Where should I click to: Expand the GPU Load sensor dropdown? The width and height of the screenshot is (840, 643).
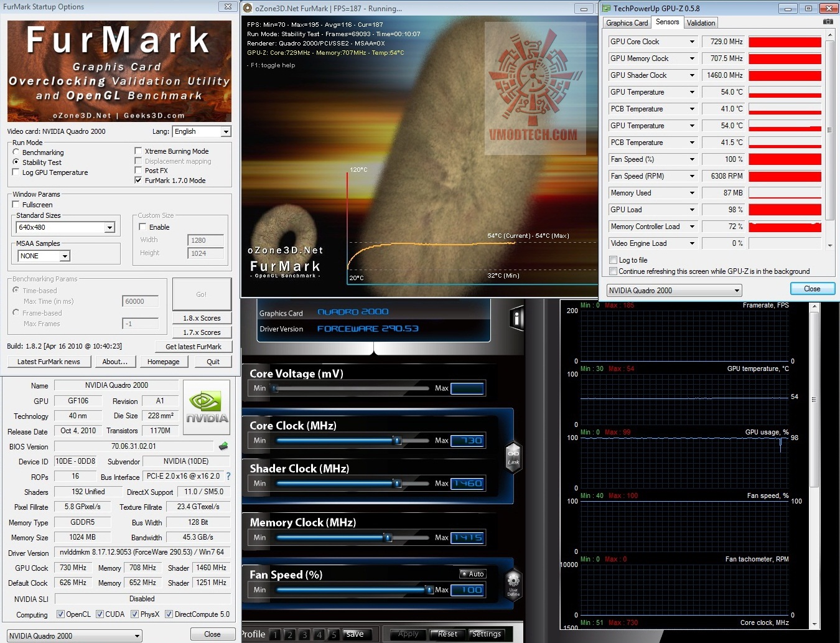[x=692, y=210]
